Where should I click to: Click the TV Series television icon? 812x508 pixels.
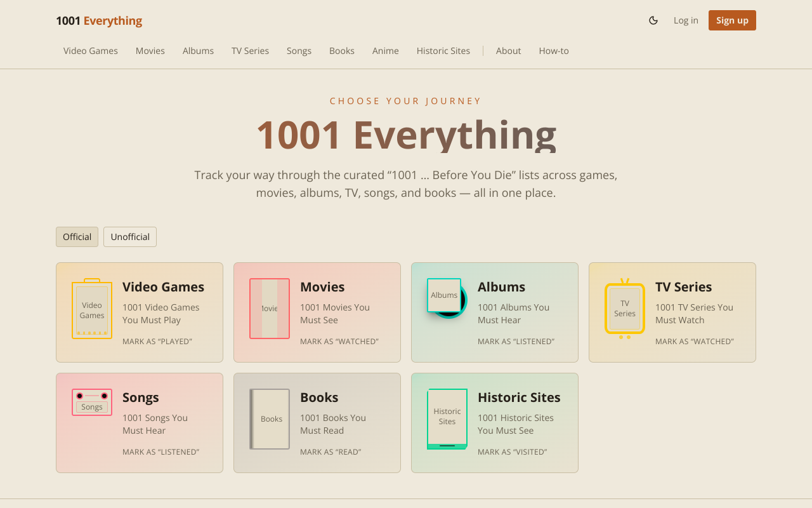tap(625, 309)
